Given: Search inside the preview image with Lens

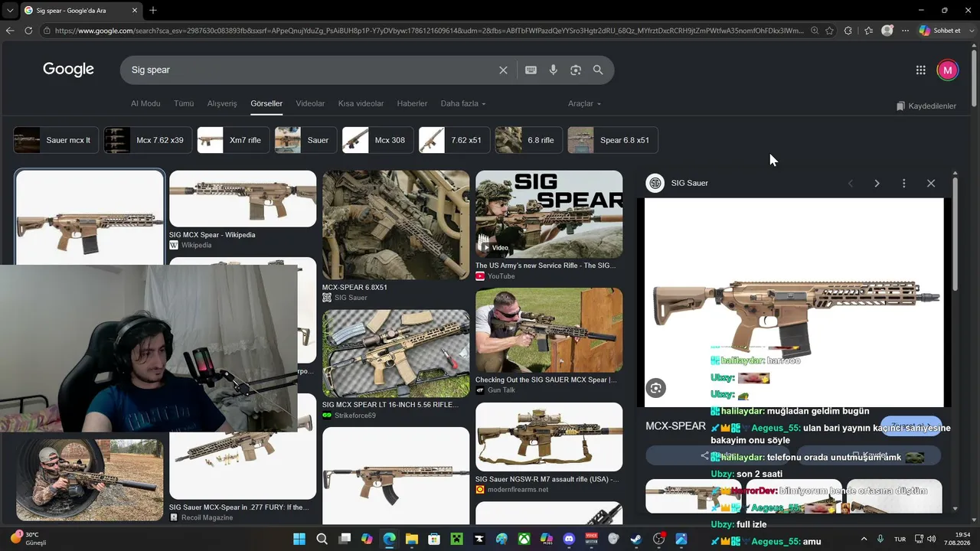Looking at the screenshot, I should (x=655, y=388).
